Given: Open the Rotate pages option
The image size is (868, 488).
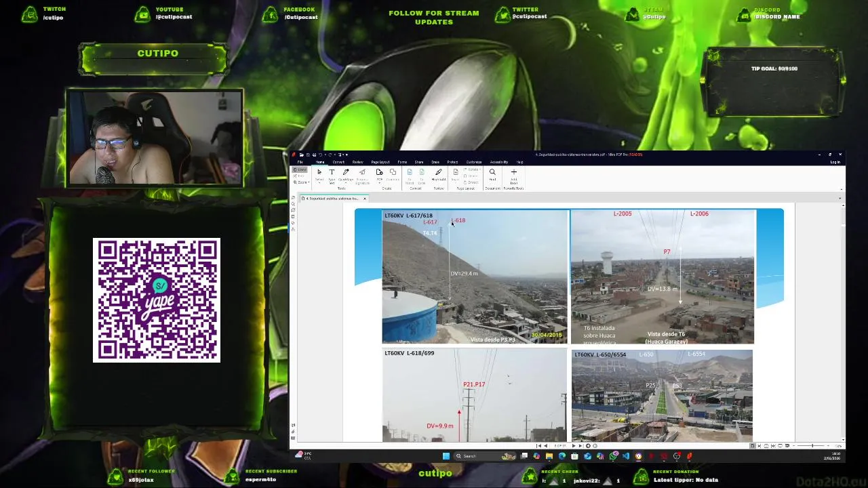Looking at the screenshot, I should tap(473, 169).
